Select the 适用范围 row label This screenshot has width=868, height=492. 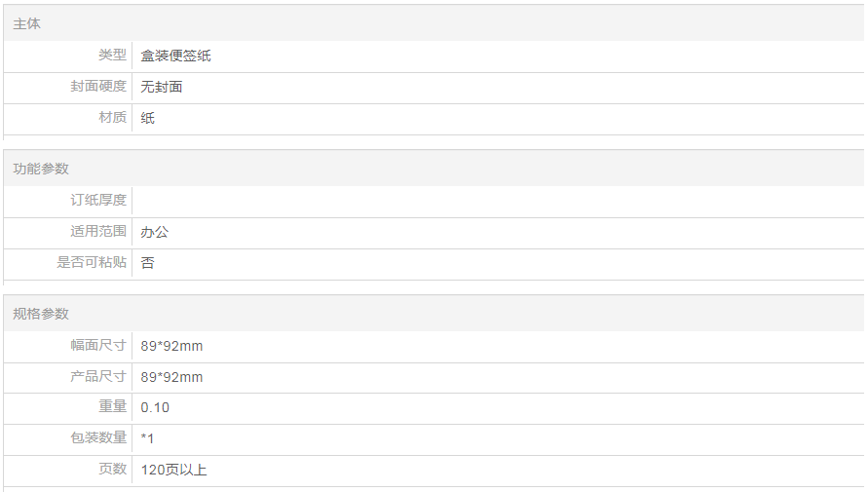[98, 232]
